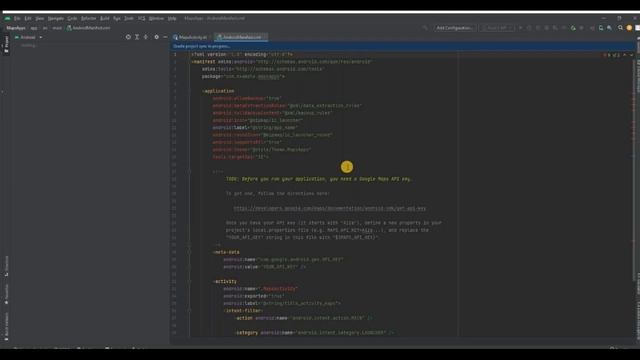
Task: Collapse the meta-data tag fold marker
Action: point(189,252)
